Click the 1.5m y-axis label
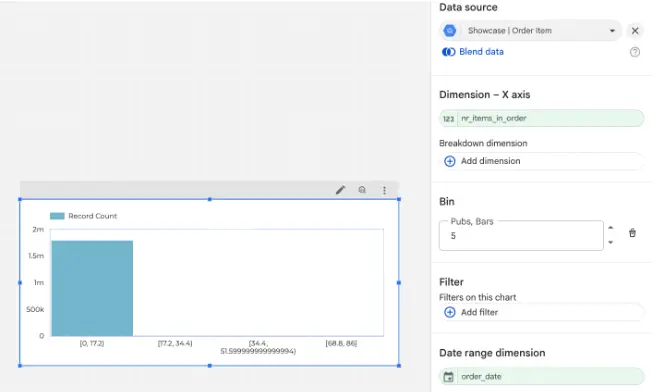The image size is (660, 392). pos(36,256)
